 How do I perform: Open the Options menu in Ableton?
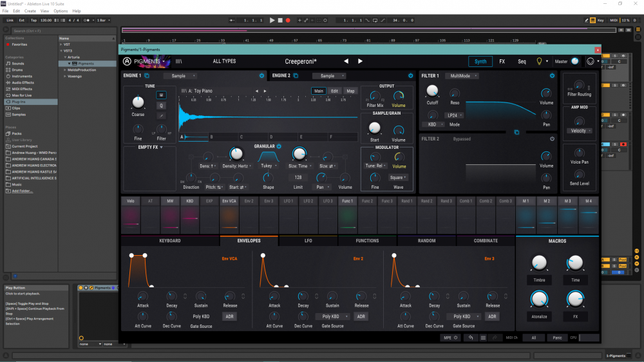tap(61, 11)
